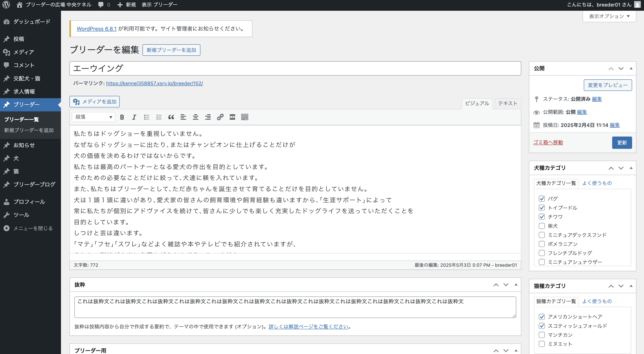Expand 表示オプション screen options

(x=609, y=16)
